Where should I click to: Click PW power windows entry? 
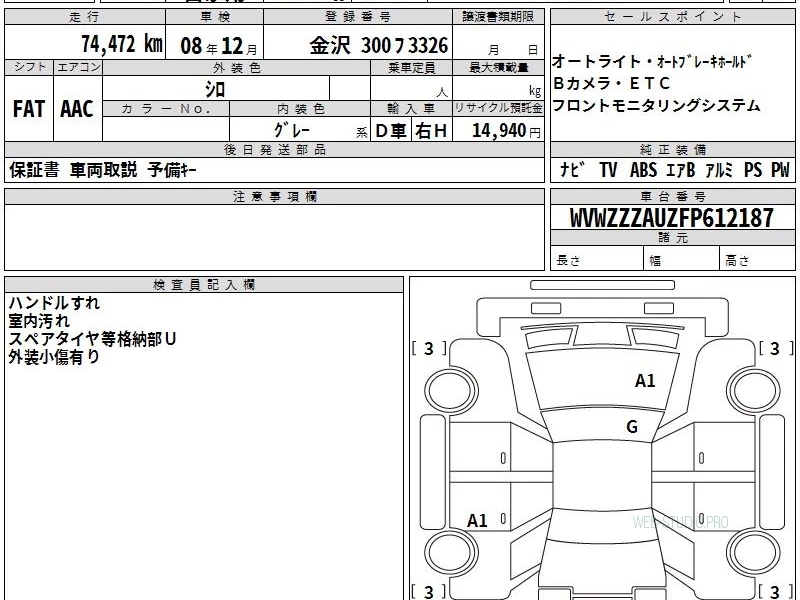(780, 169)
